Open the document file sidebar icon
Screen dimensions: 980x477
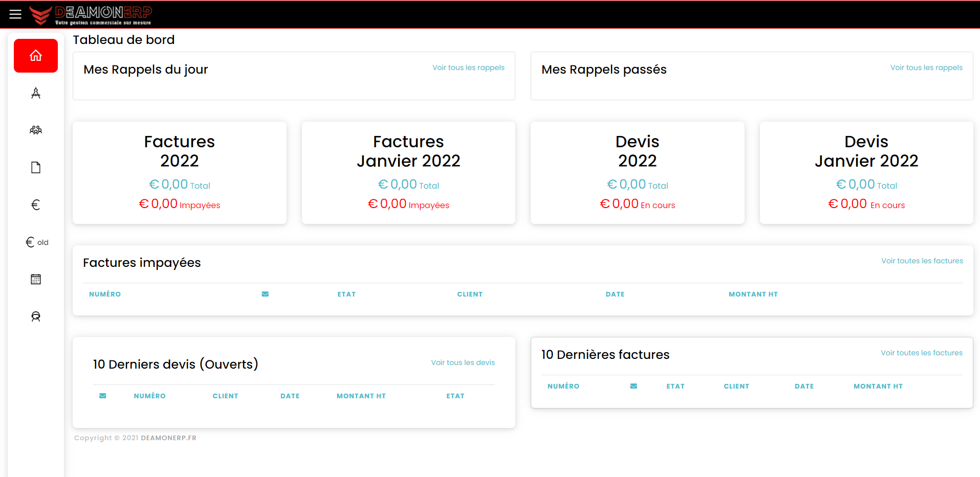36,168
